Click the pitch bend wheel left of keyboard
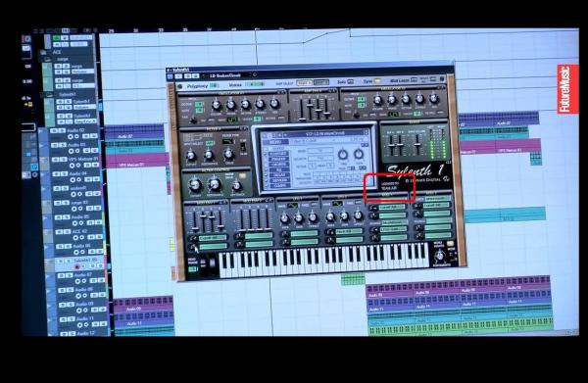Screen dimensions: 588x383 click(x=204, y=263)
